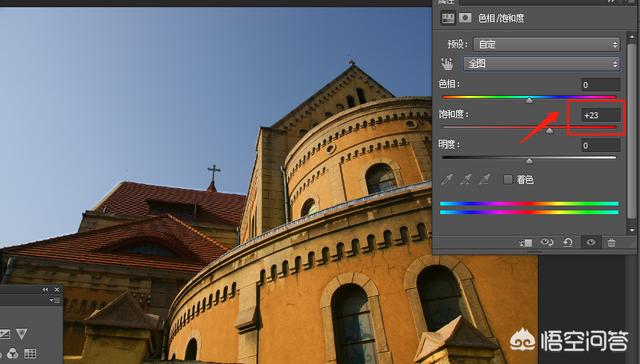Click the 明度 lightness value field
The height and width of the screenshot is (364, 640).
point(601,145)
